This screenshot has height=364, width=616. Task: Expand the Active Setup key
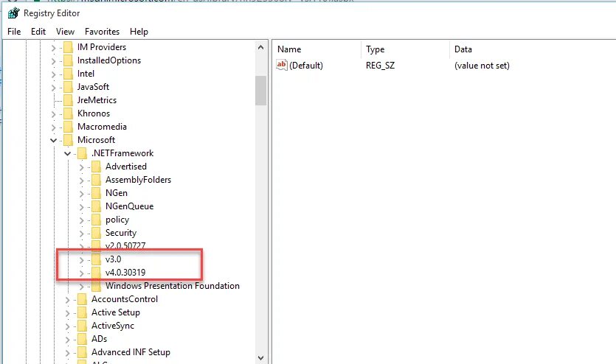[x=68, y=313]
